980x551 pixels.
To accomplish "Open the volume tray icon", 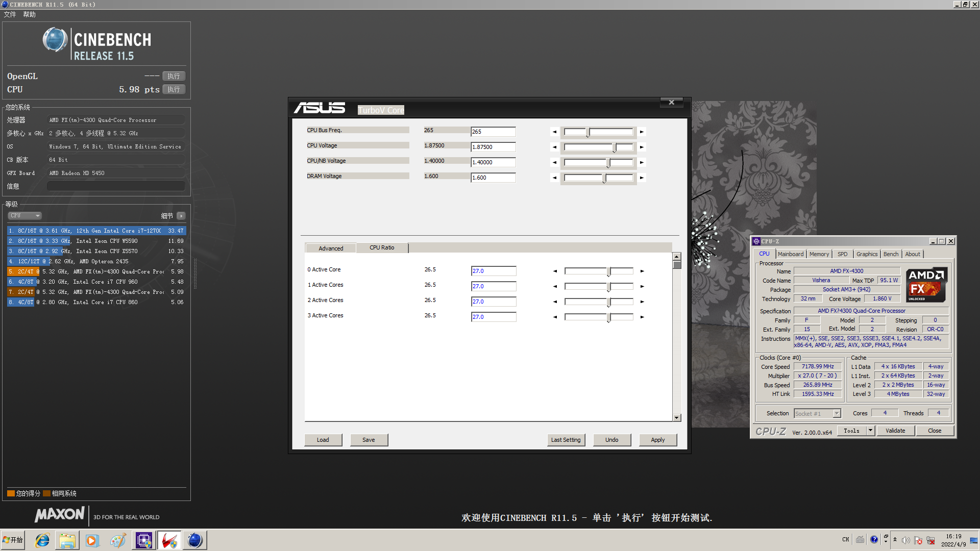I will tap(906, 540).
